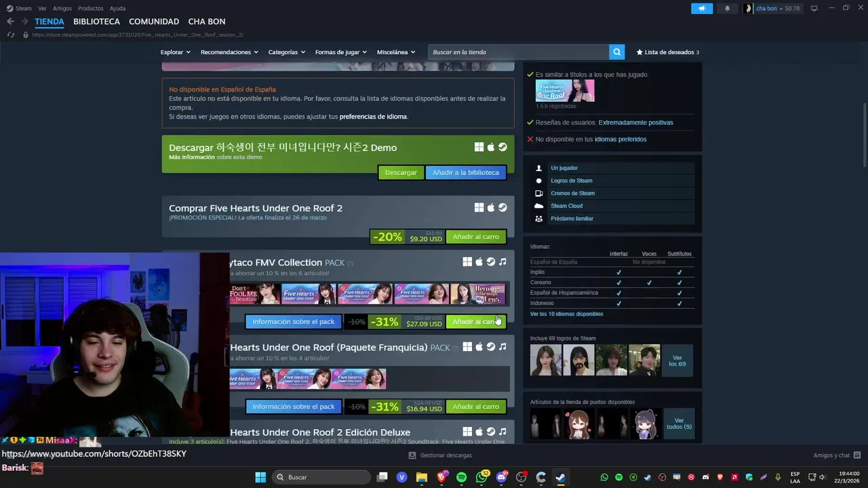The width and height of the screenshot is (868, 488).
Task: Add Paquete Franquicia pack to cart
Action: coord(475,407)
